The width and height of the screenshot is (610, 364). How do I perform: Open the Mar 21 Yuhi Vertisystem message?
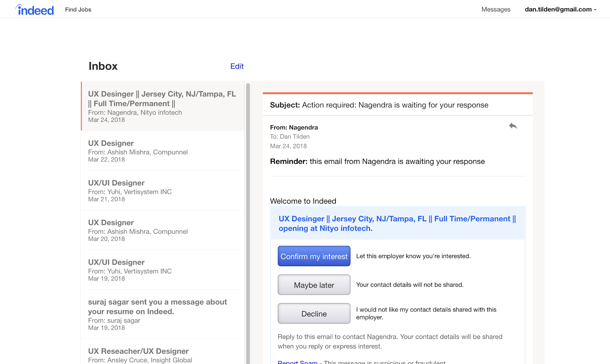point(162,190)
